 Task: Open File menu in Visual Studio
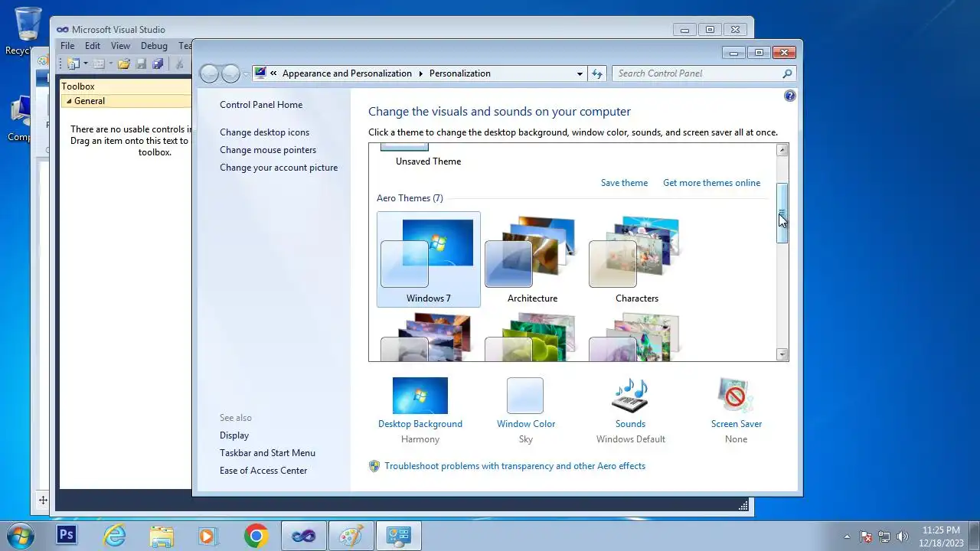pos(67,46)
